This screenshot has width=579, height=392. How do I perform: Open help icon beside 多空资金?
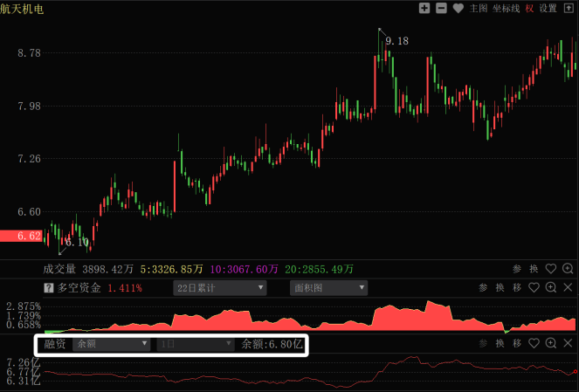click(49, 287)
